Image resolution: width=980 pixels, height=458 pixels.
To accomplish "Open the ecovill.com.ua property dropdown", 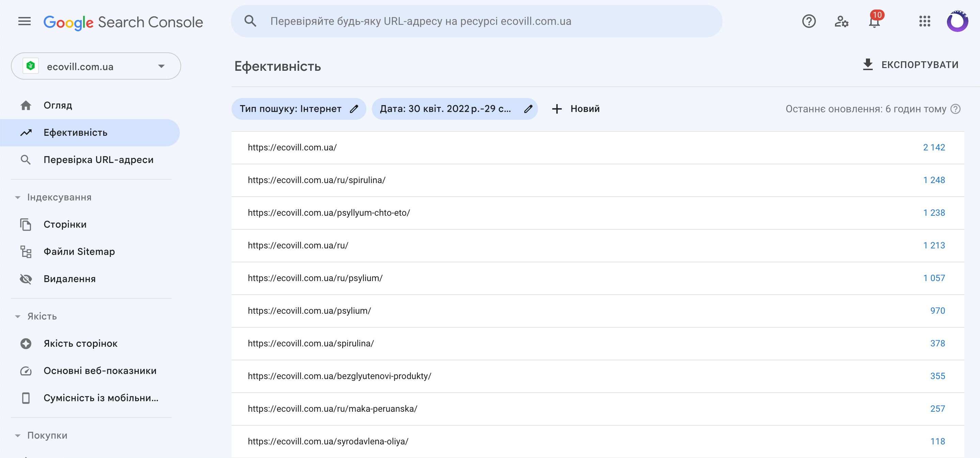I will point(96,66).
